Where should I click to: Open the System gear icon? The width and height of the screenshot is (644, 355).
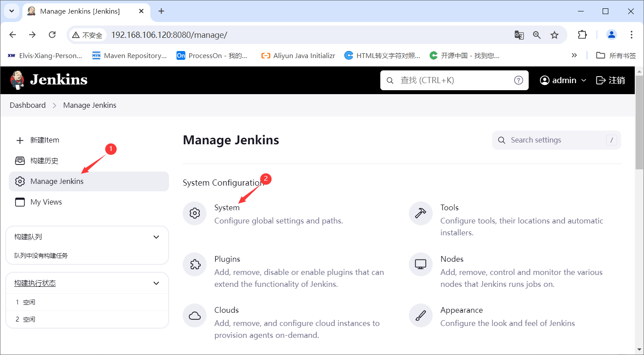tap(195, 213)
